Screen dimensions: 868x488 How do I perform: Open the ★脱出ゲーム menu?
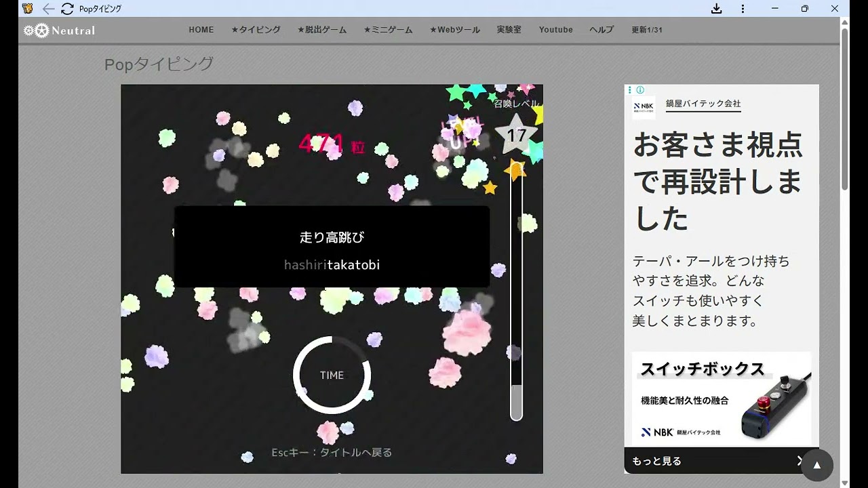tap(322, 30)
